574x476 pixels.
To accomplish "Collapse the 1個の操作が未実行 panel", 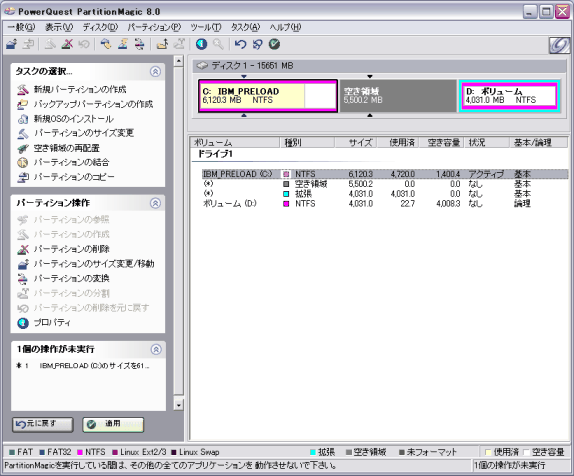I will tap(156, 349).
